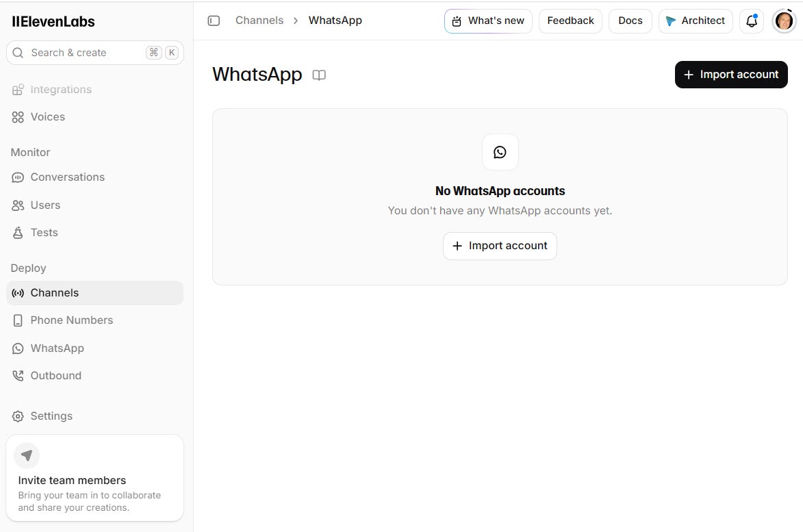Open the Docs button

click(630, 21)
